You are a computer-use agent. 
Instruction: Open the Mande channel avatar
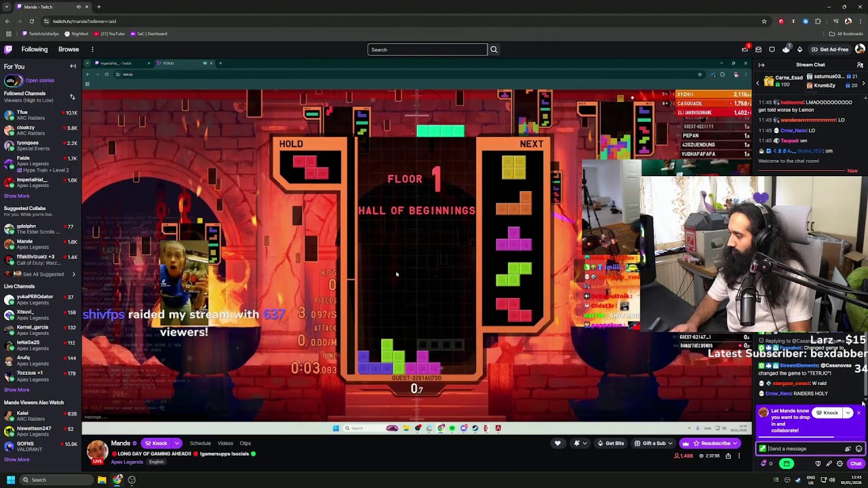(x=97, y=451)
